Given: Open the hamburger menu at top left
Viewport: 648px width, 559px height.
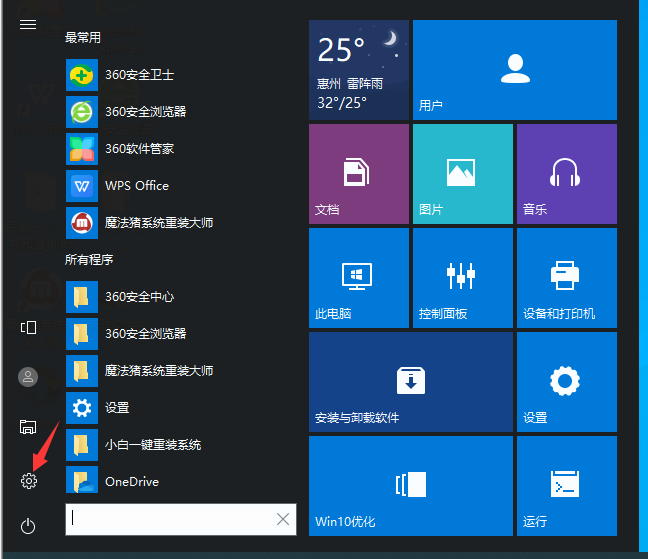Looking at the screenshot, I should (x=28, y=24).
